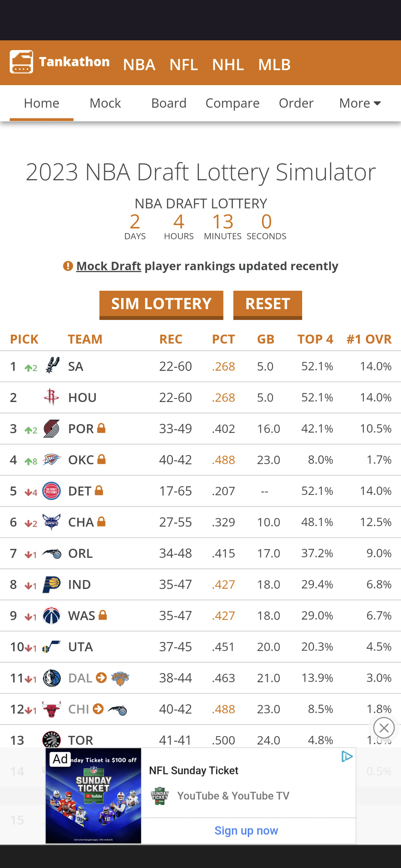The width and height of the screenshot is (401, 868).
Task: Open the Mock Draft link
Action: pyautogui.click(x=109, y=266)
